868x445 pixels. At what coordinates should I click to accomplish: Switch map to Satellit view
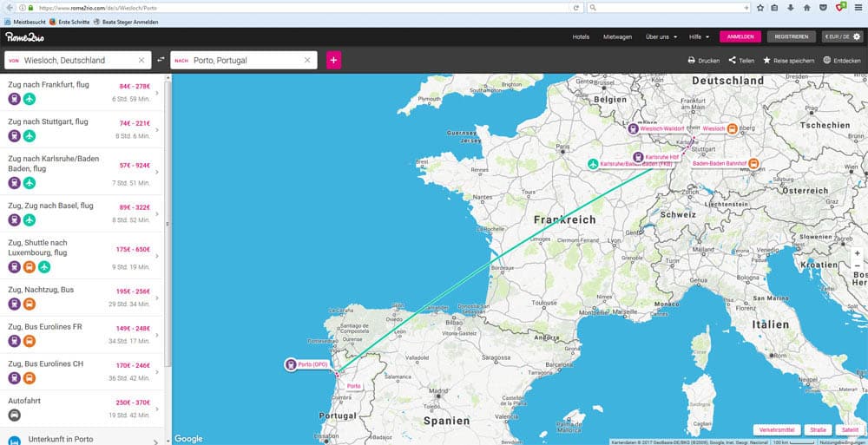[848, 429]
